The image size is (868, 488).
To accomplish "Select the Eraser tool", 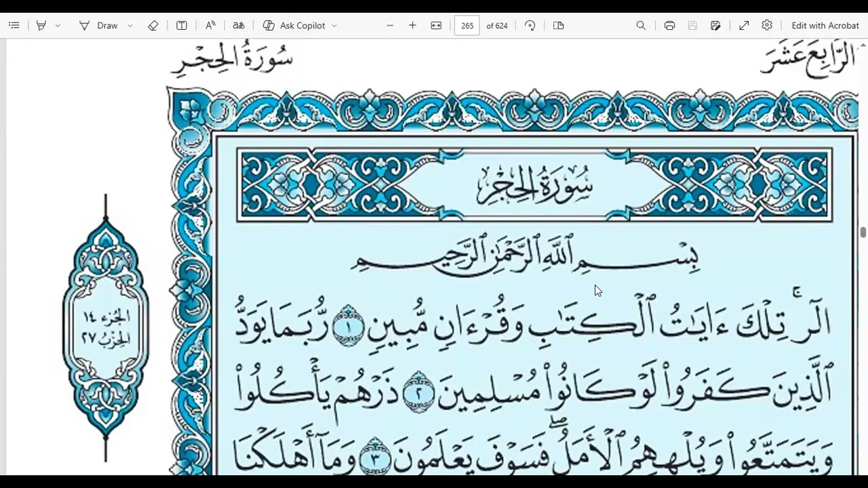I will coord(153,25).
